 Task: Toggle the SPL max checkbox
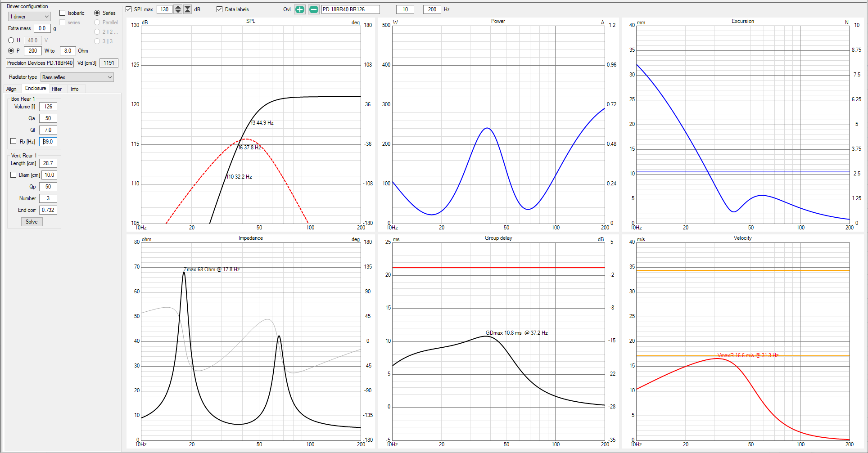(x=129, y=9)
